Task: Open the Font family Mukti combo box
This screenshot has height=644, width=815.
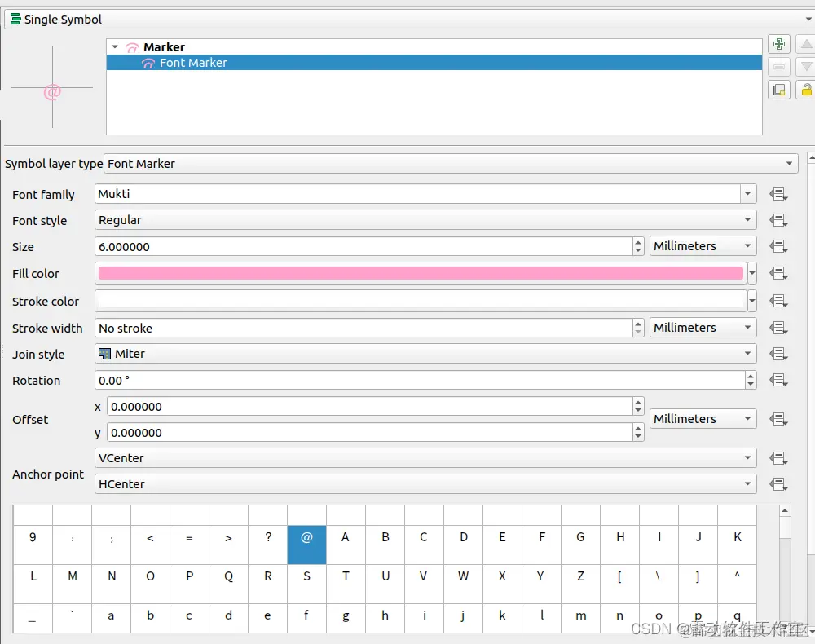Action: 425,194
